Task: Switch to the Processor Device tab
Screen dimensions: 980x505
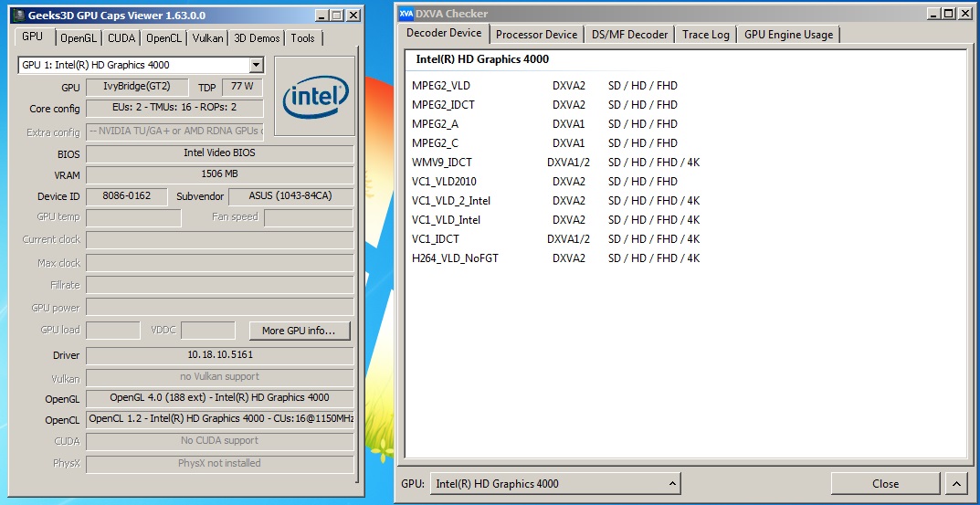Action: pyautogui.click(x=536, y=35)
